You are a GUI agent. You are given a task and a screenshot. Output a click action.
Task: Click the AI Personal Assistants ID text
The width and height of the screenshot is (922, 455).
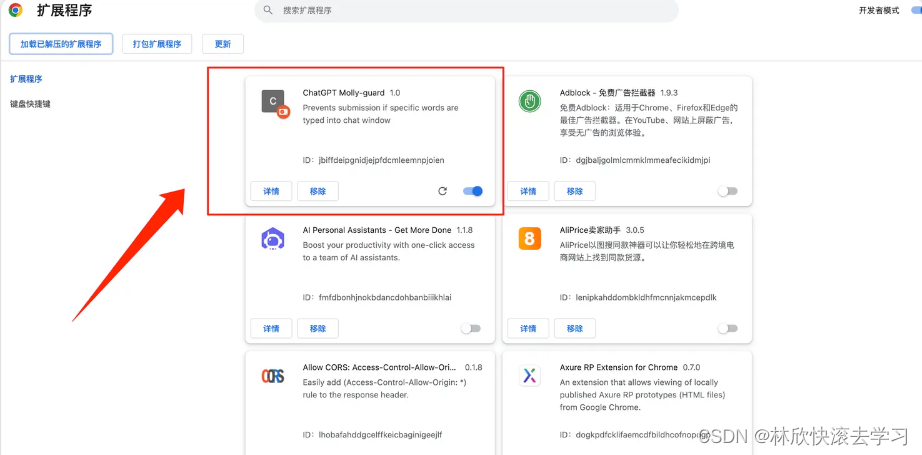[377, 297]
